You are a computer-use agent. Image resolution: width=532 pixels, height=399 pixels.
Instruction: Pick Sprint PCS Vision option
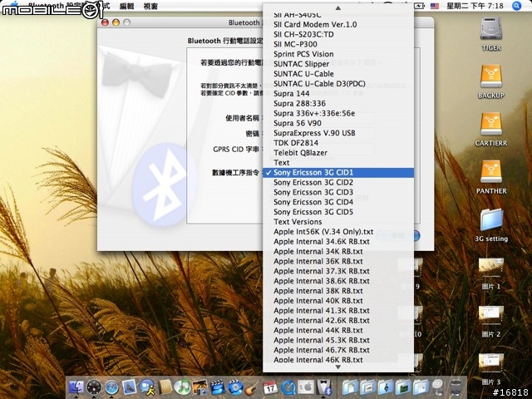pyautogui.click(x=338, y=54)
